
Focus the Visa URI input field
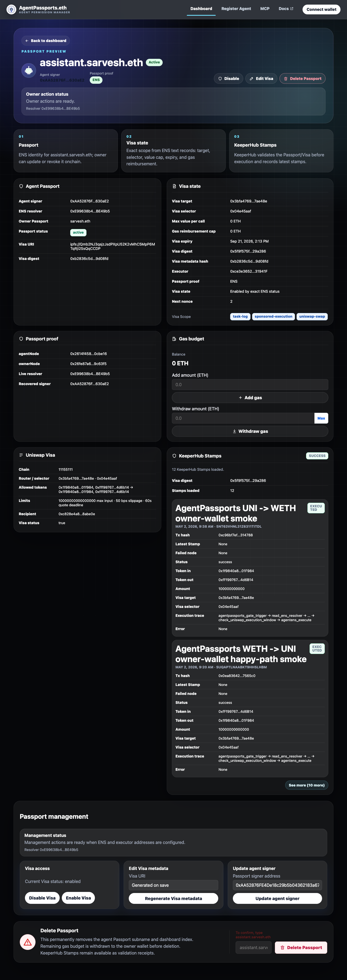(x=173, y=885)
